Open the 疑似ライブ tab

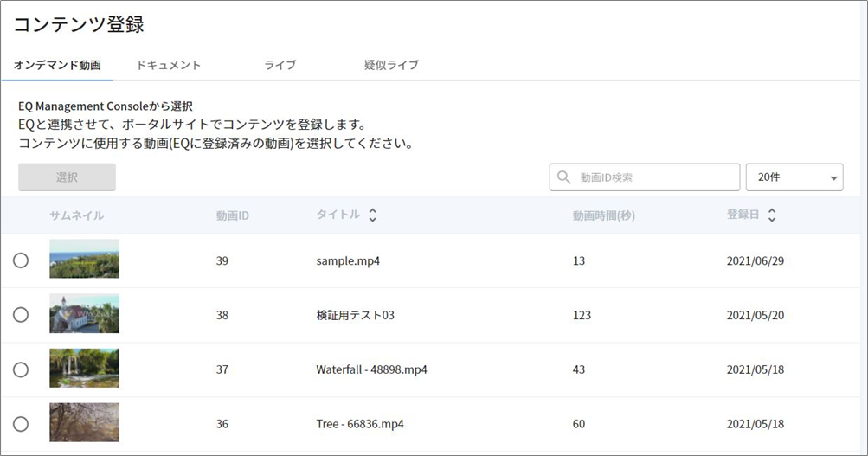click(391, 65)
